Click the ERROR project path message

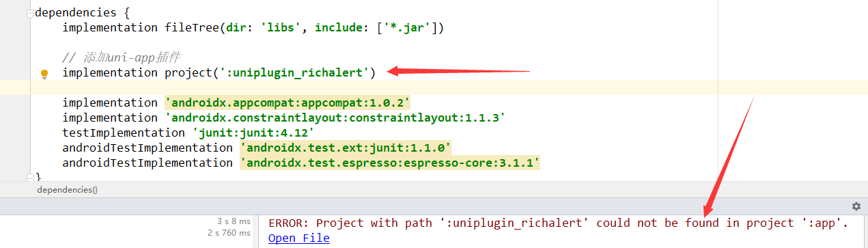(558, 223)
